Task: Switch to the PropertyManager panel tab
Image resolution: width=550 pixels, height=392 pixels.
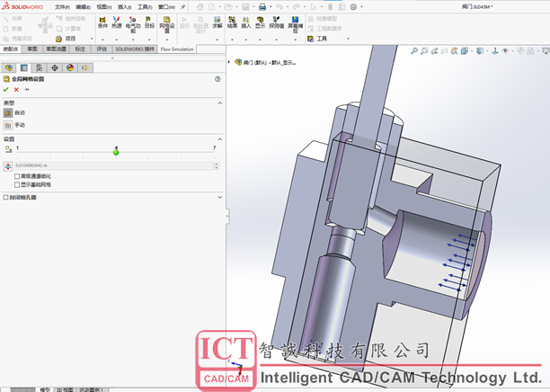Action: [24, 67]
